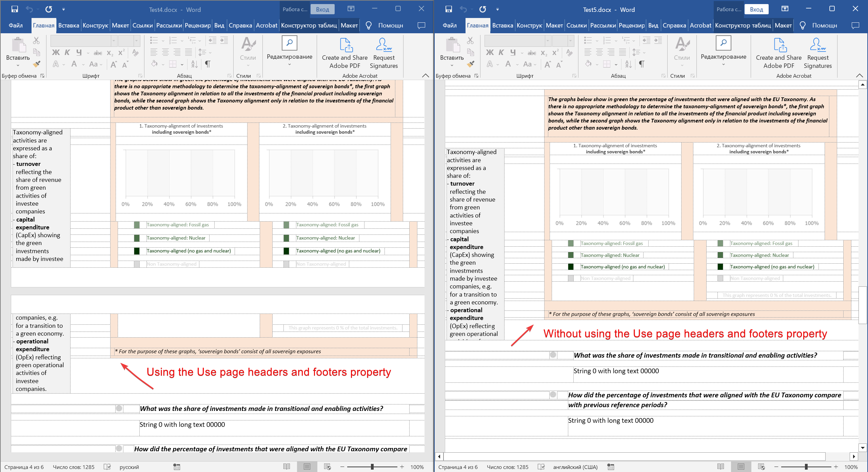Image resolution: width=868 pixels, height=472 pixels.
Task: Click Search magnifier Редактирование icon in Test5.docx
Action: (x=724, y=43)
